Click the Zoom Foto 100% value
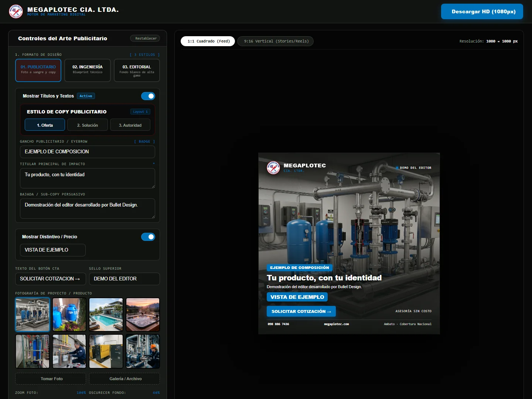The image size is (532, 399). point(81,393)
